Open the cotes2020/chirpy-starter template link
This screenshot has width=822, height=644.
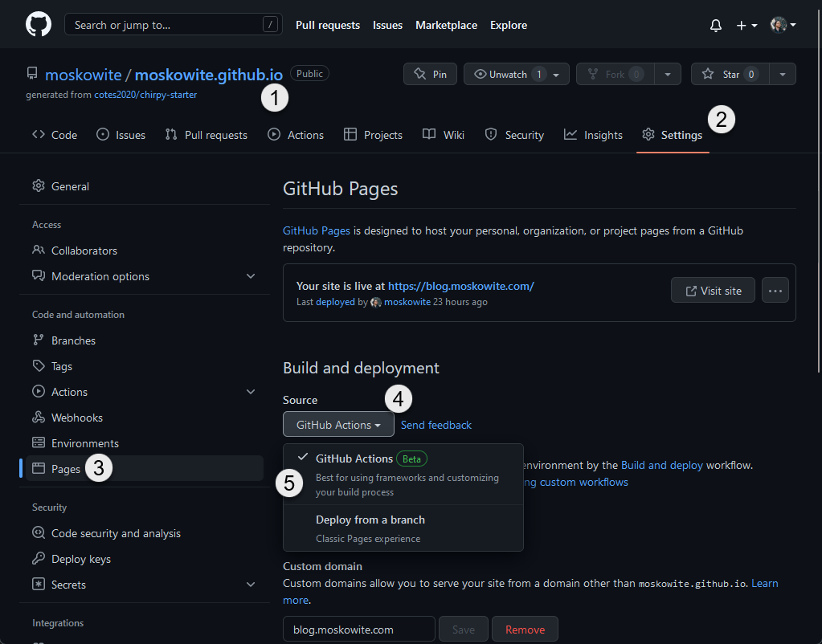pyautogui.click(x=145, y=95)
